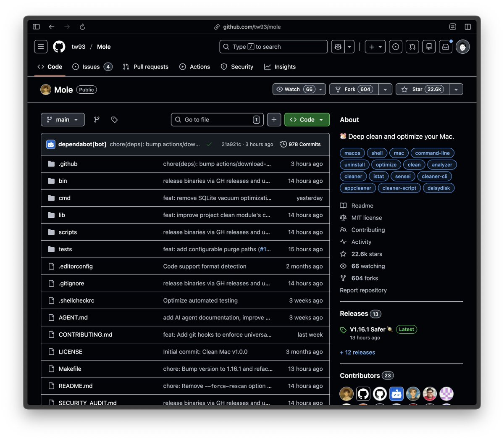Fork the Mole repository
This screenshot has width=504, height=440.
coord(354,89)
